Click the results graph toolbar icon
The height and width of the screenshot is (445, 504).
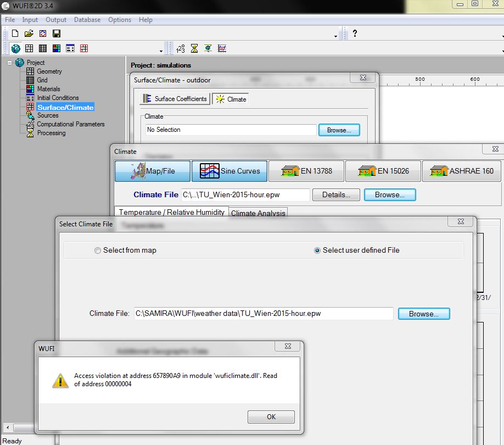222,48
